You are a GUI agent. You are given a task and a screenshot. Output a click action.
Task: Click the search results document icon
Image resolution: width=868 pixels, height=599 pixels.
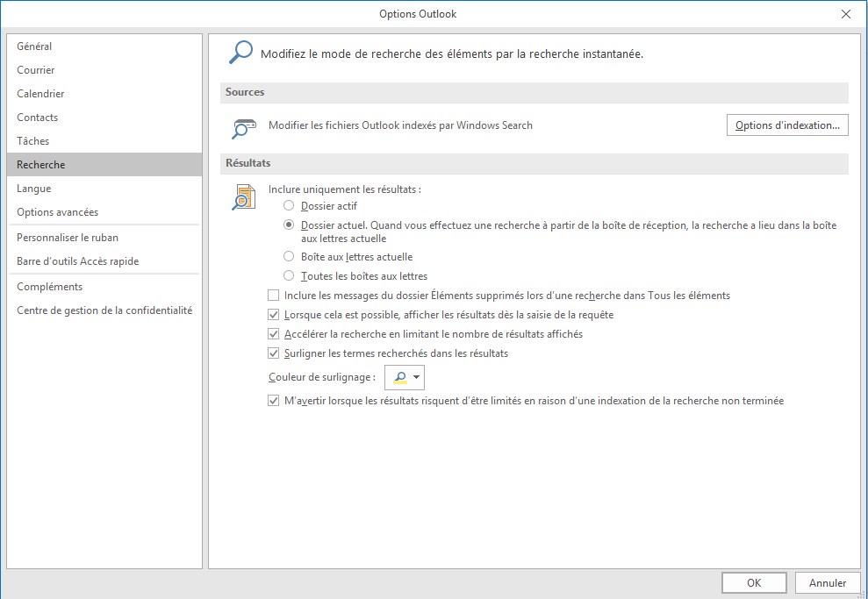pos(244,197)
